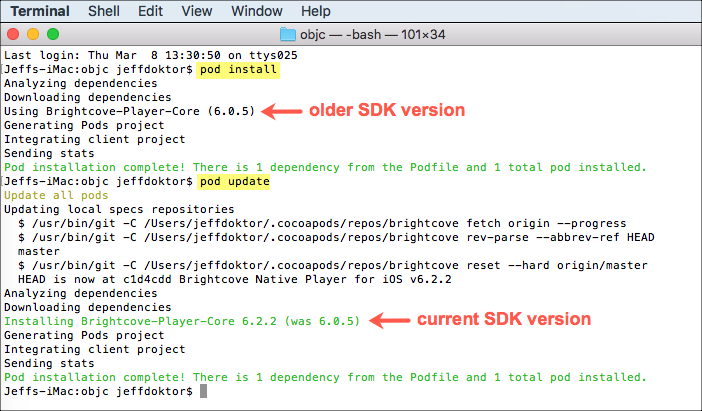Open the Window menu
Screen dimensions: 702x411
[256, 11]
